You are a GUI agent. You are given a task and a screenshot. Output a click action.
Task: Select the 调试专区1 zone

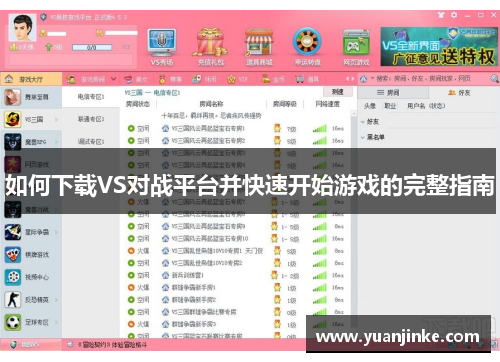point(91,142)
